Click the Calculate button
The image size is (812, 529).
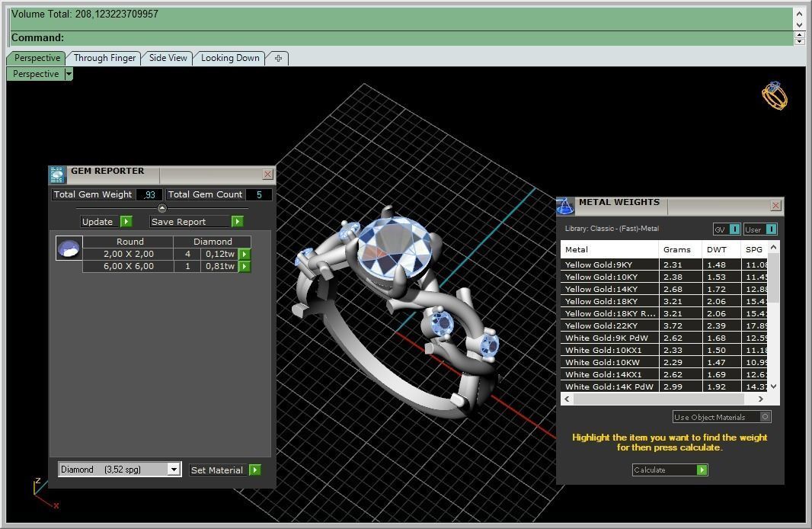664,470
